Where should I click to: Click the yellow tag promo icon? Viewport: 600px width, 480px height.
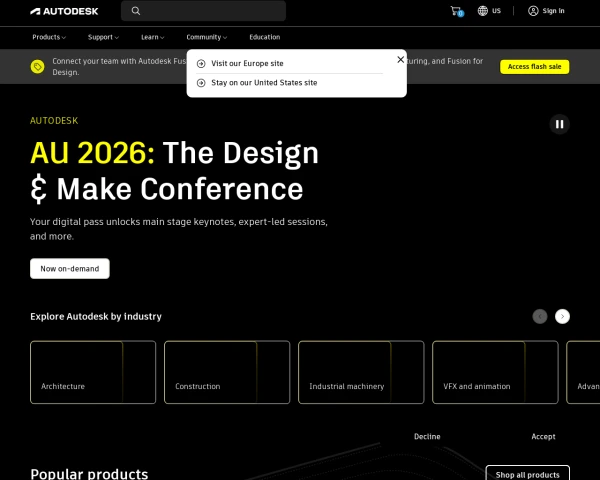38,67
